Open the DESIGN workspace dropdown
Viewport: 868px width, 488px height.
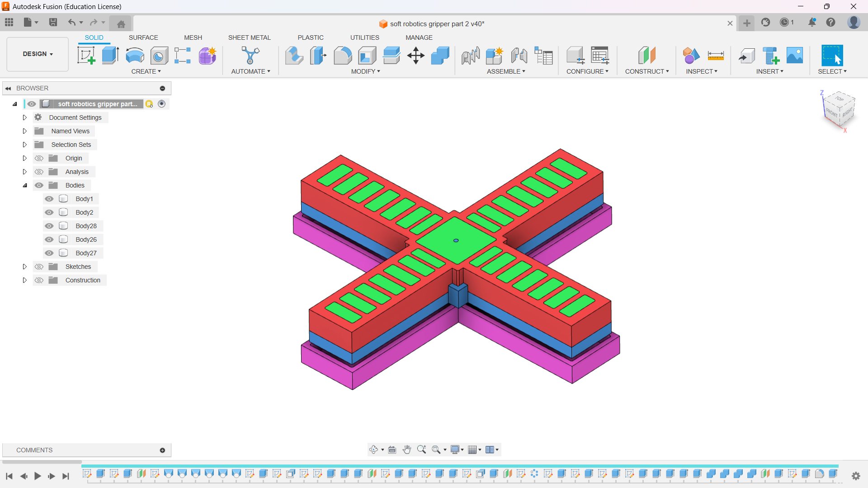[38, 54]
